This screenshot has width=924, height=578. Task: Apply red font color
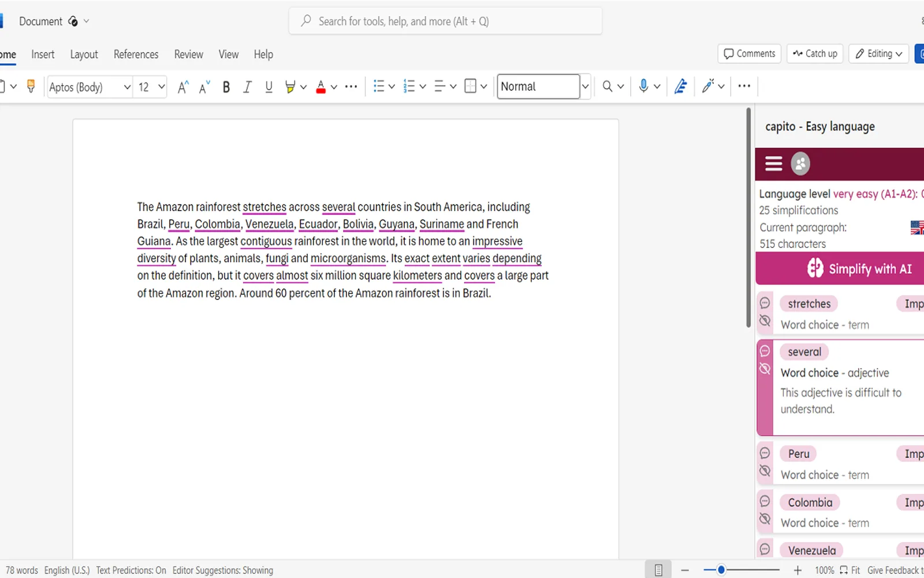[321, 87]
